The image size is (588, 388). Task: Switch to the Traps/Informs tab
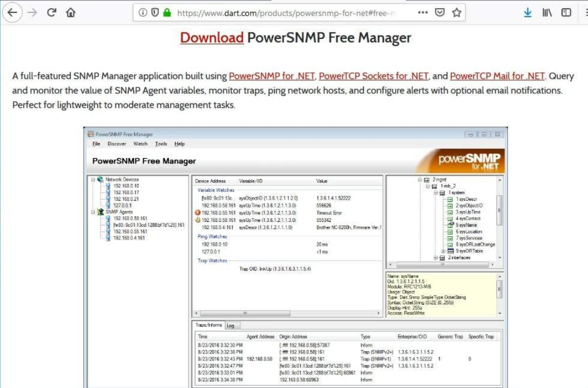coord(208,325)
